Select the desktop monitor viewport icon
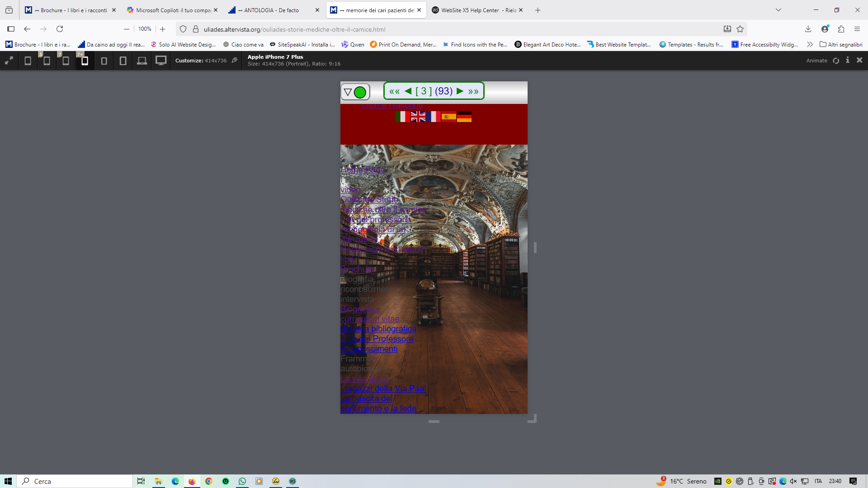Image resolution: width=868 pixels, height=488 pixels. pyautogui.click(x=161, y=61)
